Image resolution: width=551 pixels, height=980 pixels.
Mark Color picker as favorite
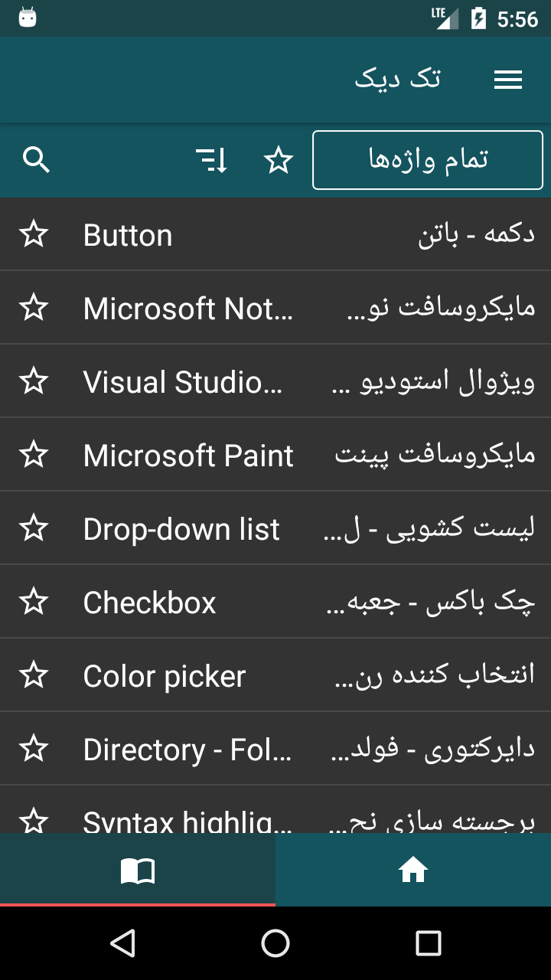pyautogui.click(x=34, y=675)
